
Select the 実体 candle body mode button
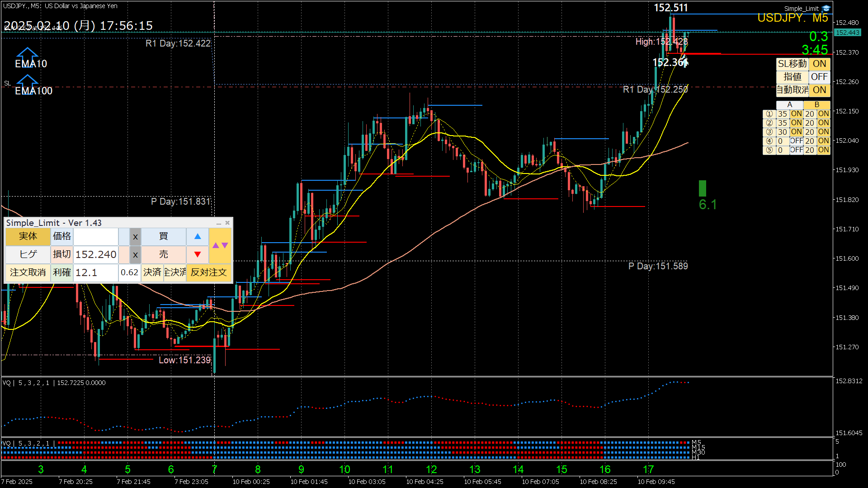(28, 236)
